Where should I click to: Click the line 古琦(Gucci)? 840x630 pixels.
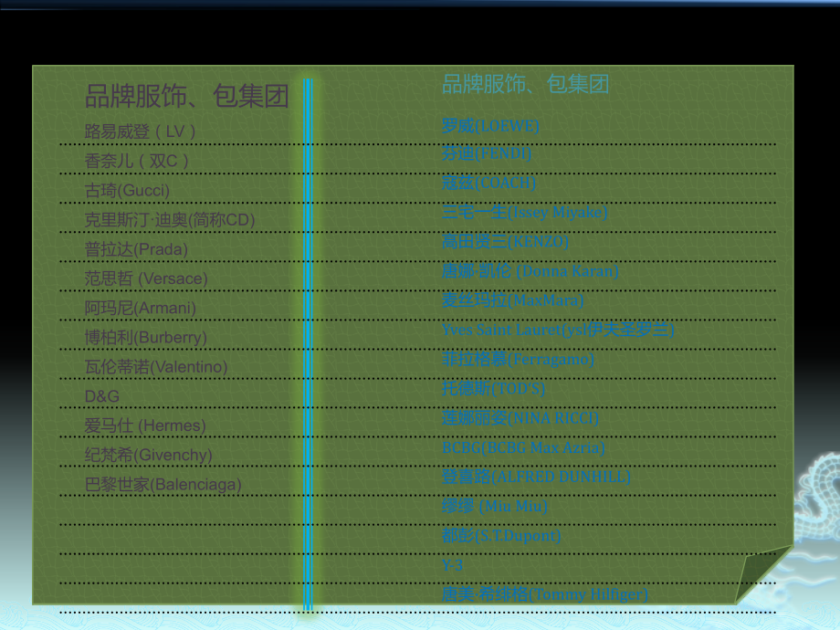[x=127, y=190]
